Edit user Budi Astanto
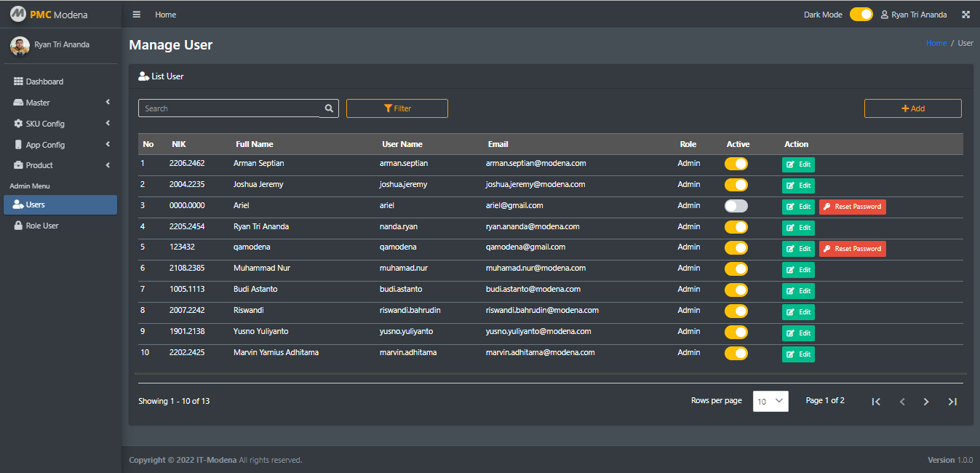 point(798,291)
